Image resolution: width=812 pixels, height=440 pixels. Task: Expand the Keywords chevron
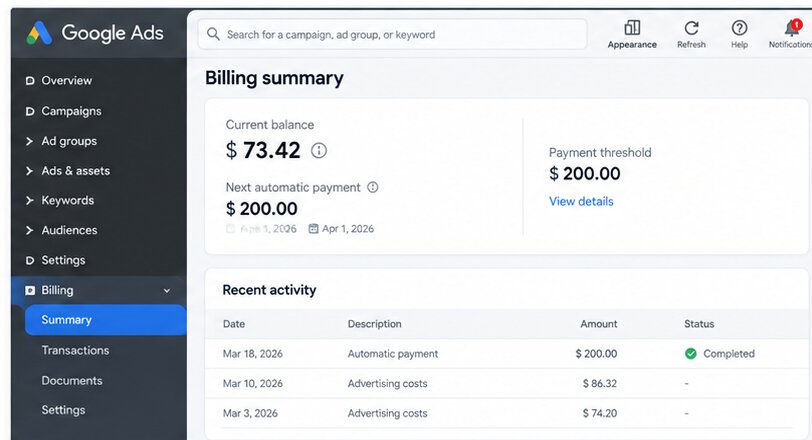(30, 200)
